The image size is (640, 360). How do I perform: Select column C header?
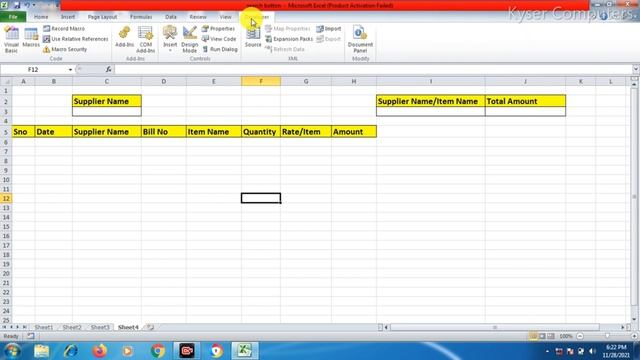click(107, 82)
